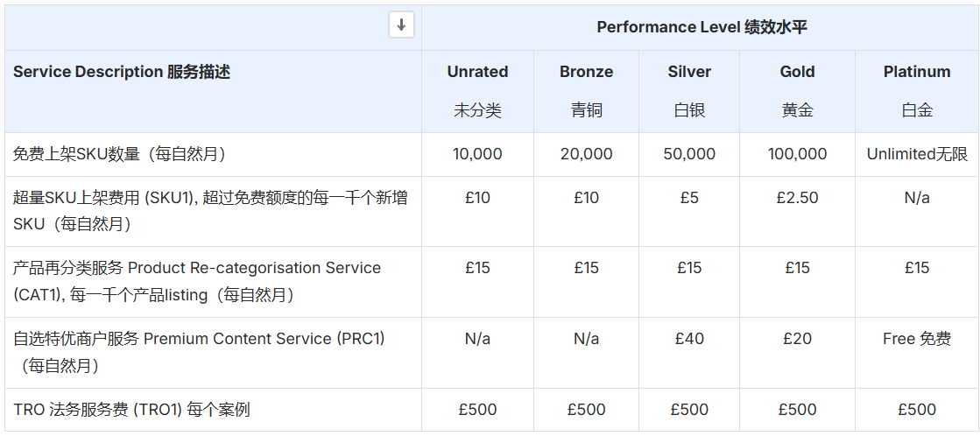The width and height of the screenshot is (980, 436).
Task: Click the down arrow download icon
Action: 401,25
